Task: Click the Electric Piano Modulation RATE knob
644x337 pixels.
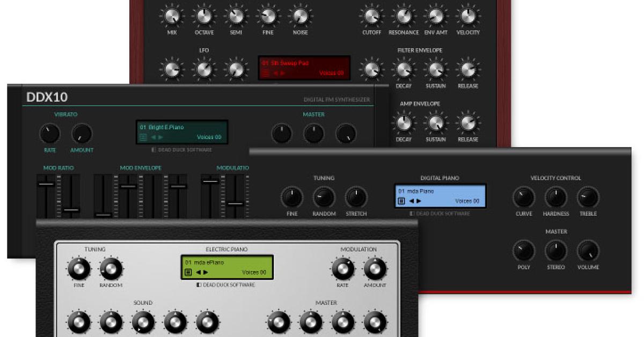Action: [x=343, y=268]
